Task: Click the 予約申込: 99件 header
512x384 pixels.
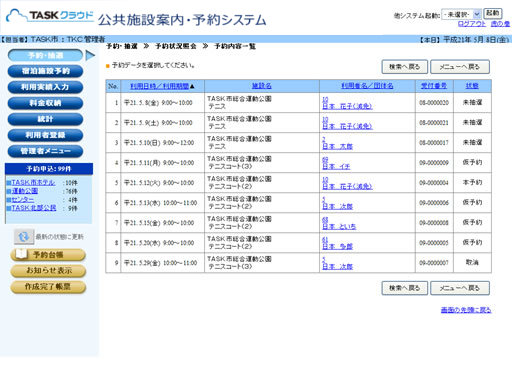Action: click(x=49, y=169)
